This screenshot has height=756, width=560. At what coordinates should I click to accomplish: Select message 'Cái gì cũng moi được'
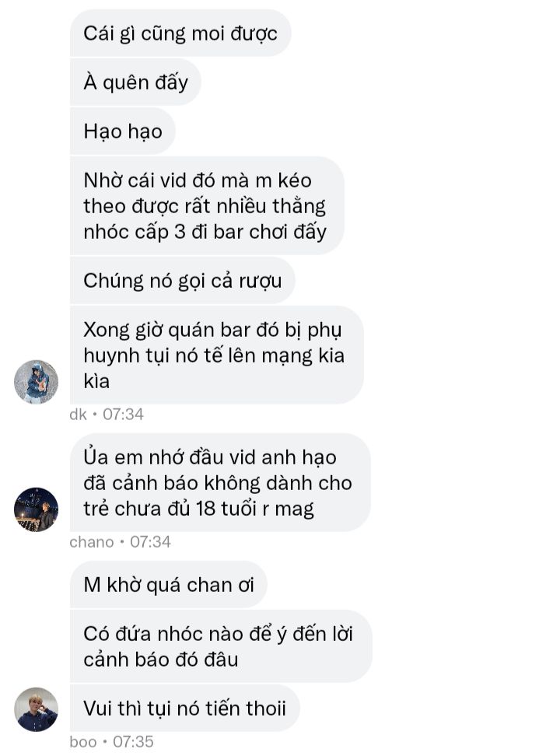(x=180, y=33)
